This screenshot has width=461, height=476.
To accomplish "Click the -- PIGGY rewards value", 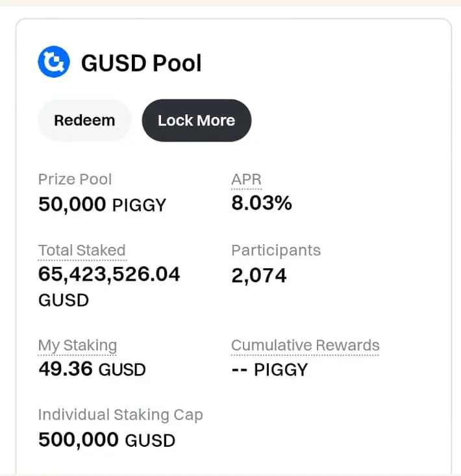I will 269,370.
